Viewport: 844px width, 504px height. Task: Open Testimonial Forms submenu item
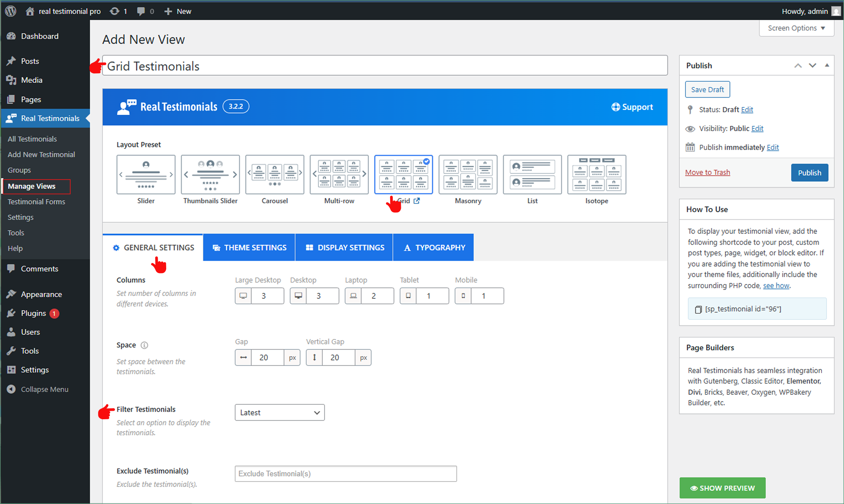pos(36,202)
